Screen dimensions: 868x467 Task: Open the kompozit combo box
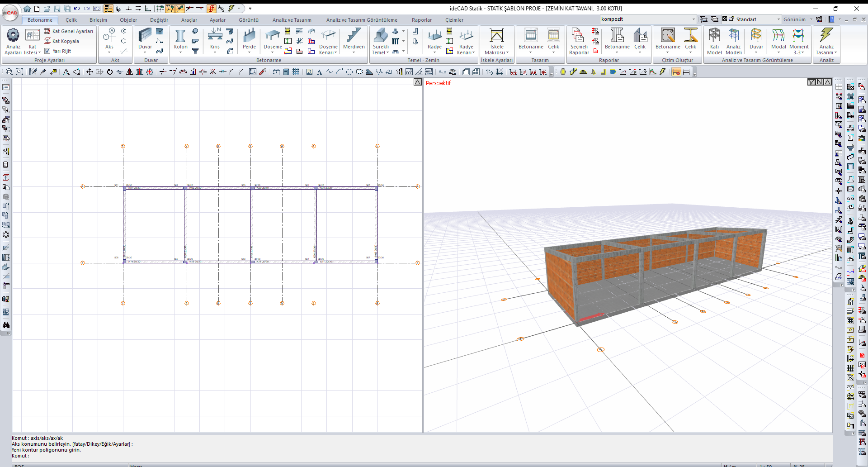[648, 19]
